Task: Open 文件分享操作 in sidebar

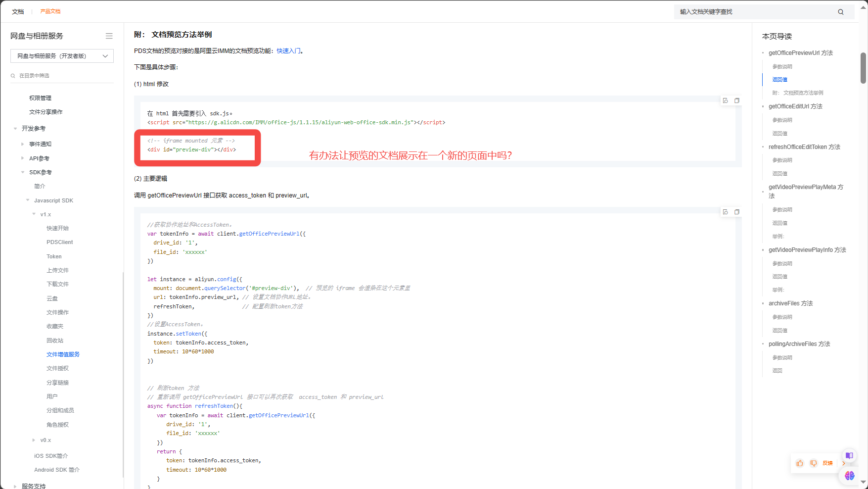Action: [46, 112]
